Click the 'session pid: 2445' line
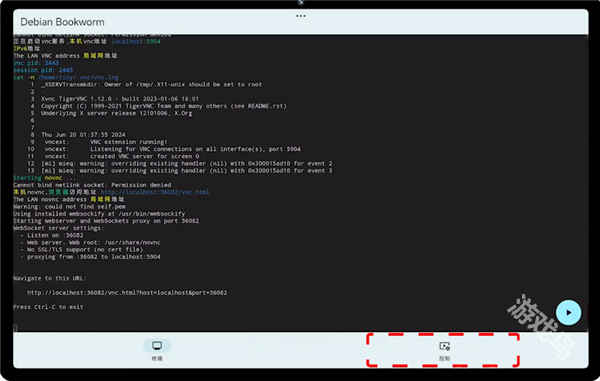 pyautogui.click(x=43, y=70)
